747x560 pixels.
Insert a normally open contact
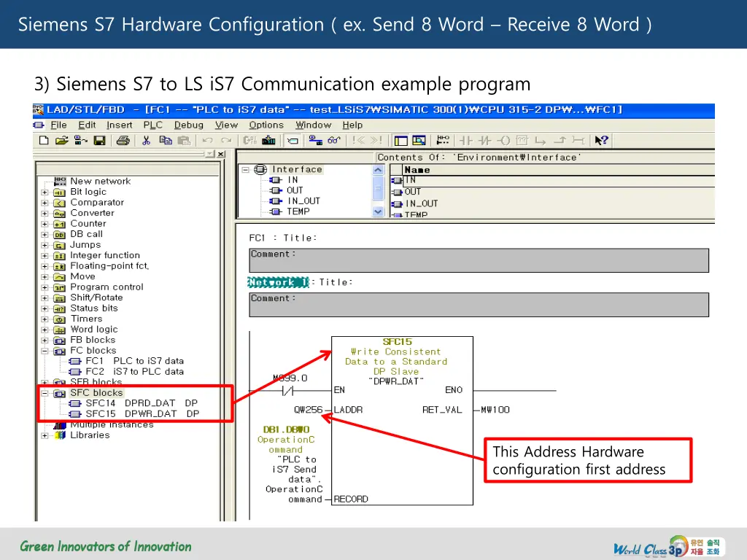point(465,141)
